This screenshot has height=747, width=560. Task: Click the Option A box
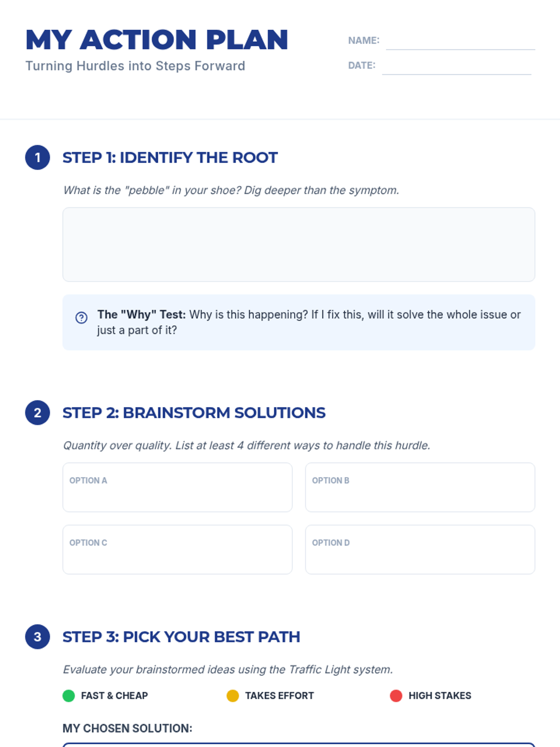[x=177, y=487]
